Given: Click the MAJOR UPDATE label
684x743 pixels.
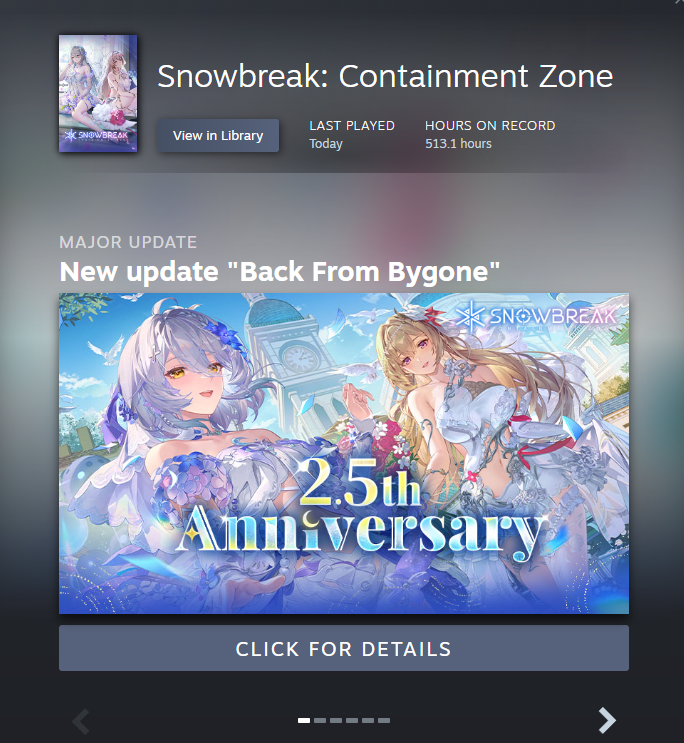Looking at the screenshot, I should 128,242.
